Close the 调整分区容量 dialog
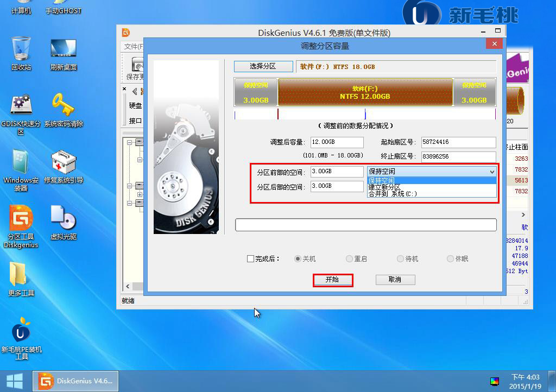Image resolution: width=556 pixels, height=392 pixels. pos(494,43)
